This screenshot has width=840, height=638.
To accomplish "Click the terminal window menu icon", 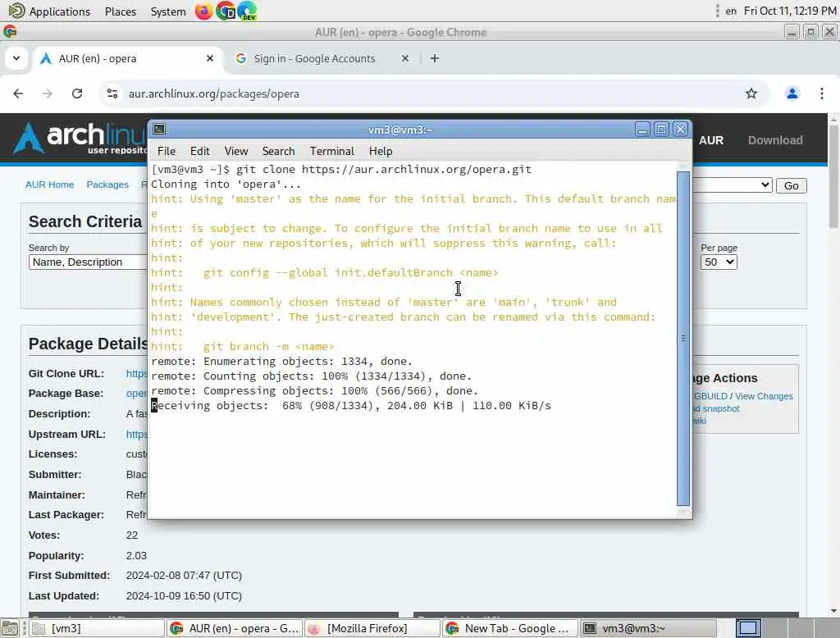I will tap(159, 129).
